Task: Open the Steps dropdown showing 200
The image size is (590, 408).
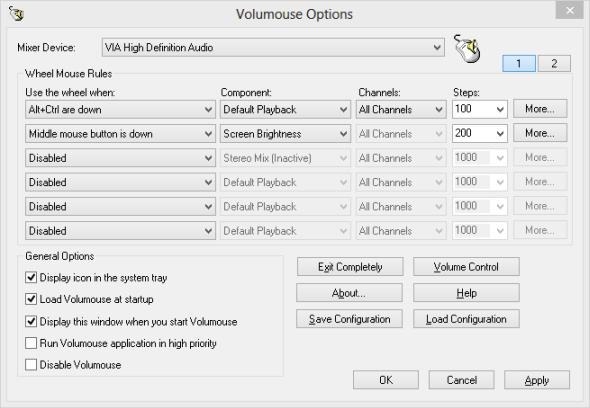Action: tap(480, 133)
